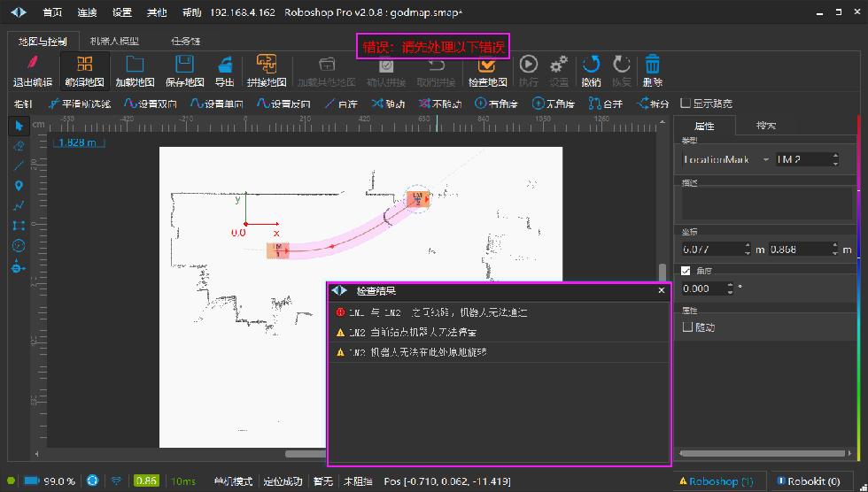Select the red error row about LM1 and LM2
This screenshot has height=492, width=868.
tap(498, 313)
